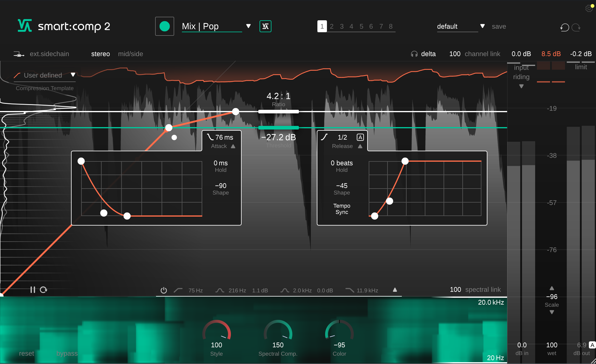Switch to mid/side mode
Screen dimensions: 596x364
pyautogui.click(x=130, y=54)
